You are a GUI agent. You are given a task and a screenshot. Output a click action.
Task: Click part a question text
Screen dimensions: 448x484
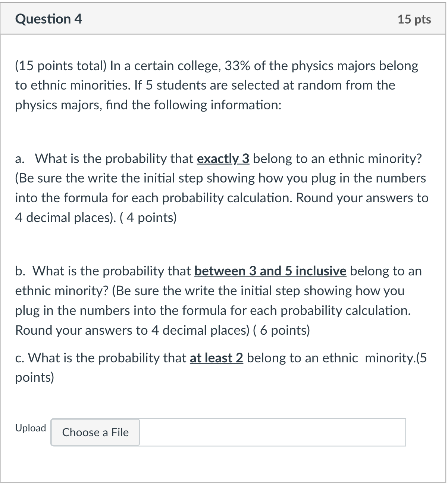pos(220,188)
